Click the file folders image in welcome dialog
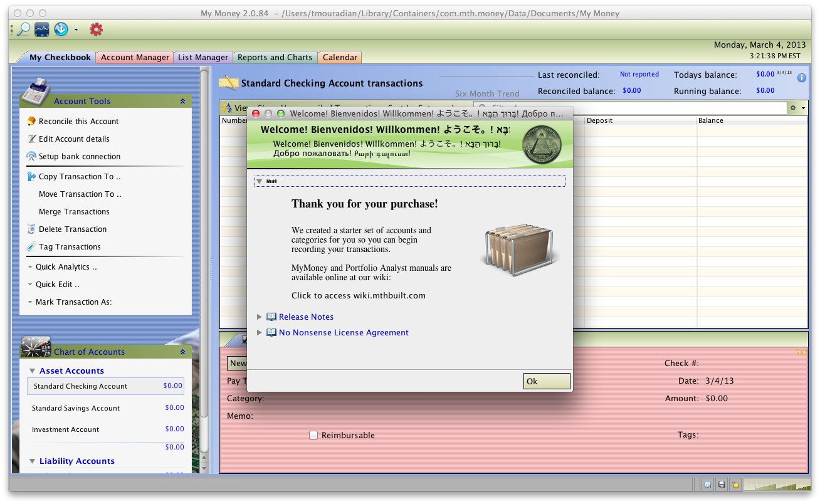The height and width of the screenshot is (504, 820). (520, 249)
